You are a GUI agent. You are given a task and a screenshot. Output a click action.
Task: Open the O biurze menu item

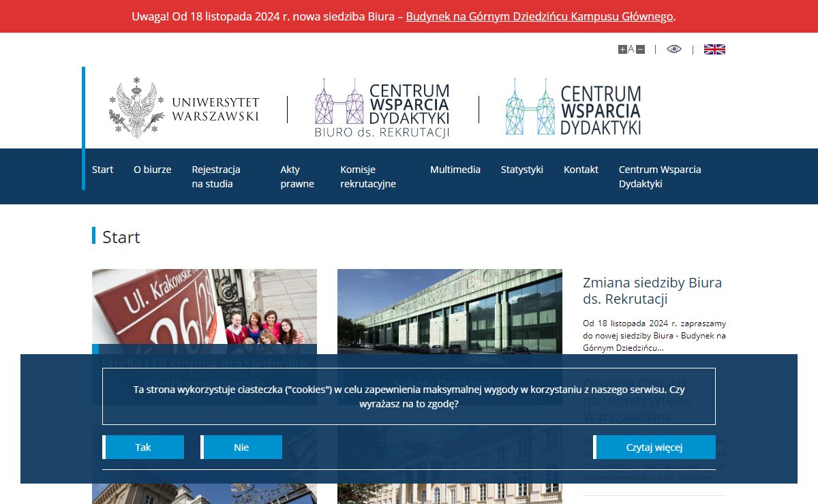tap(153, 170)
